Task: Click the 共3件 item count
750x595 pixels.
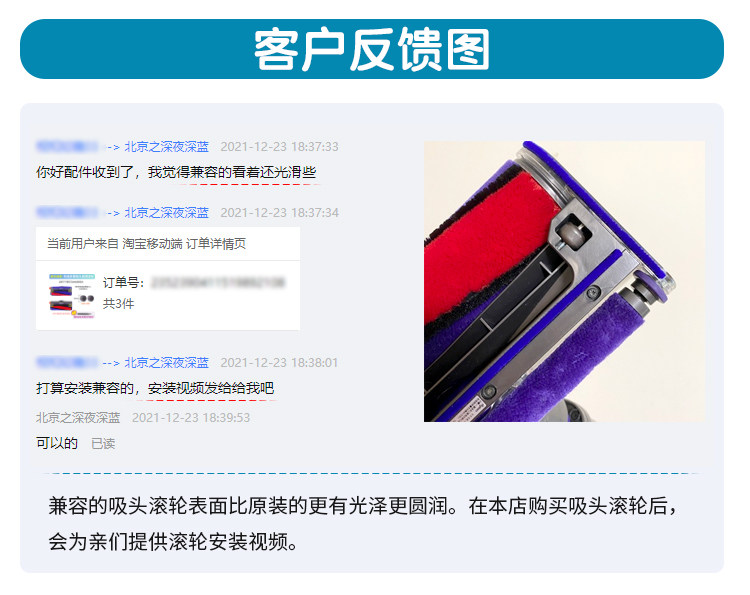Action: coord(118,304)
